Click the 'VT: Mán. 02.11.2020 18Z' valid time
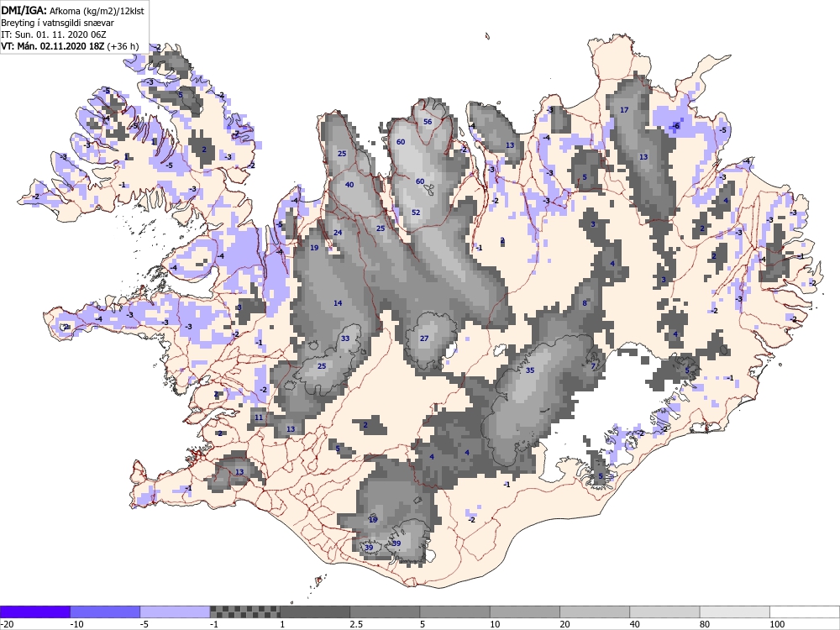This screenshot has height=630, width=840. (x=70, y=46)
